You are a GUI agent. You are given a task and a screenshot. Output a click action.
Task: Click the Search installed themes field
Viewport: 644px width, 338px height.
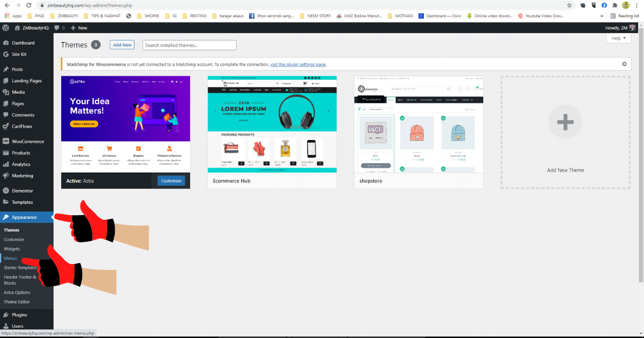(x=189, y=45)
